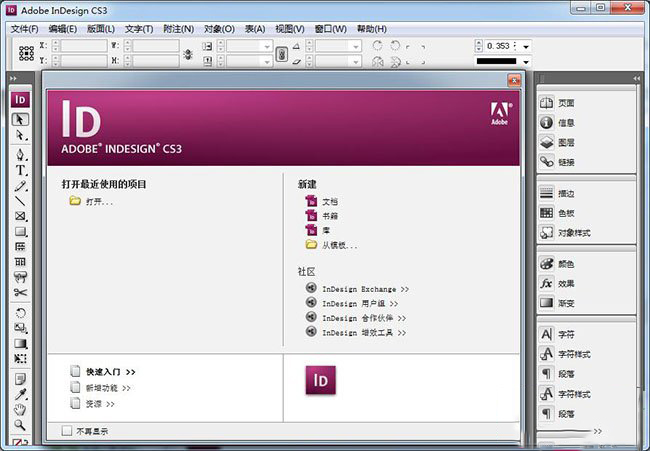Select the Selection tool (black arrow)
Image resolution: width=650 pixels, height=451 pixels.
tap(20, 119)
